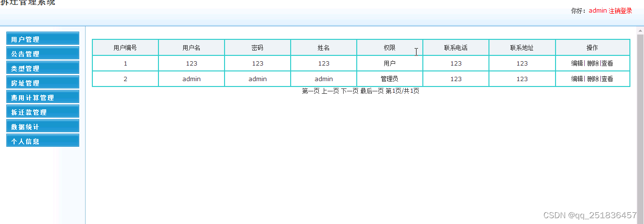Image resolution: width=644 pixels, height=224 pixels.
Task: Open the 个人信息 menu
Action: (x=43, y=141)
